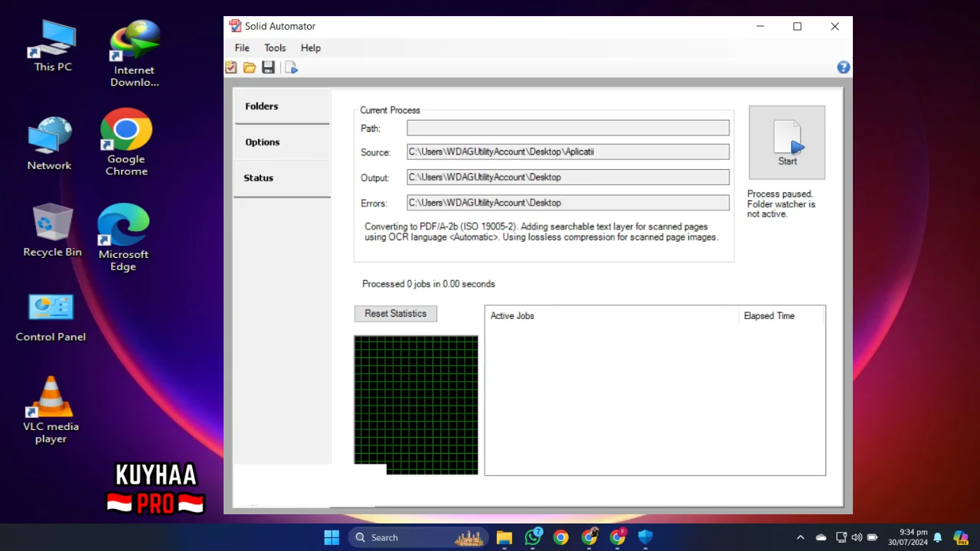
Task: Open WhatsApp from the taskbar
Action: [533, 537]
